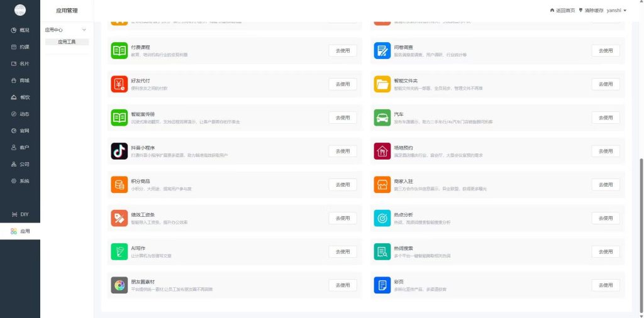Collapse the 应用中心 chevron
The image size is (644, 318).
tap(84, 30)
